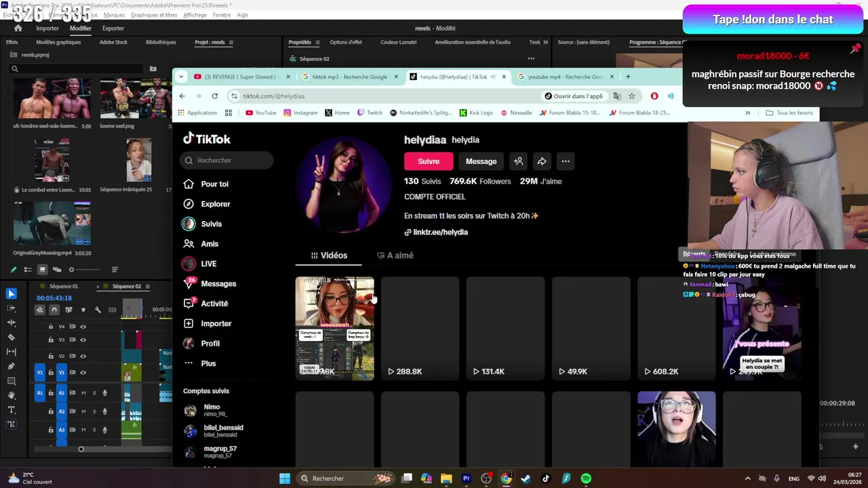Switch to Séquence 01 timeline tab
Viewport: 868px width, 488px height.
click(64, 287)
